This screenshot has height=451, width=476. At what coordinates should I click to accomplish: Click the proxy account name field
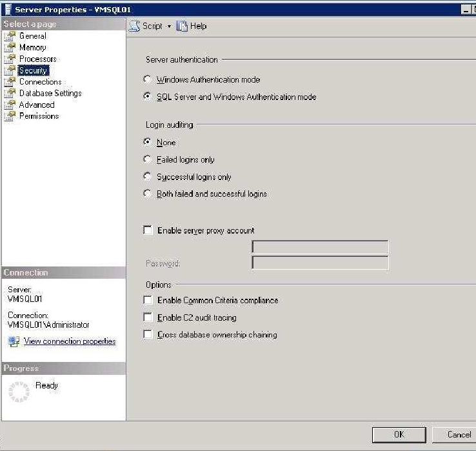click(x=320, y=247)
